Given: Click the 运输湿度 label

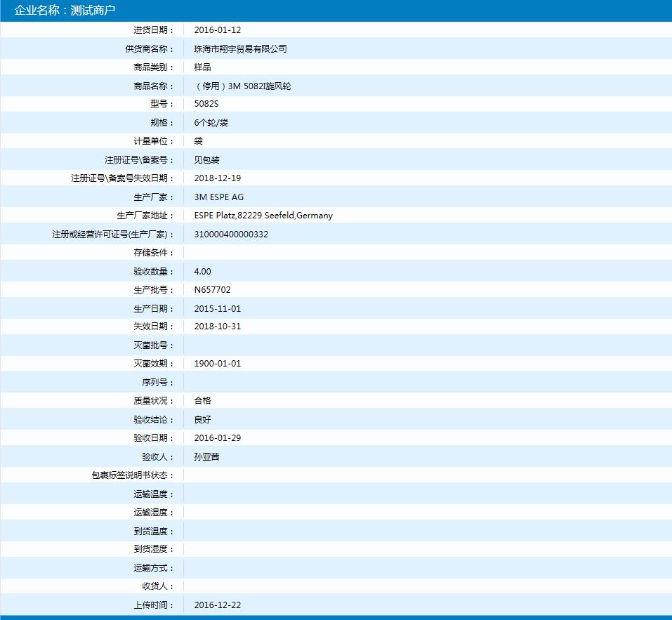Looking at the screenshot, I should point(153,513).
